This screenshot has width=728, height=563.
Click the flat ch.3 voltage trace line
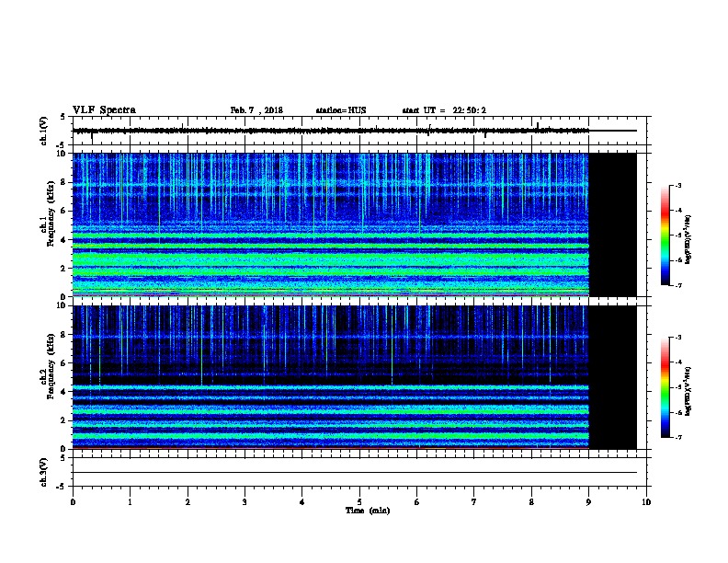[x=355, y=473]
